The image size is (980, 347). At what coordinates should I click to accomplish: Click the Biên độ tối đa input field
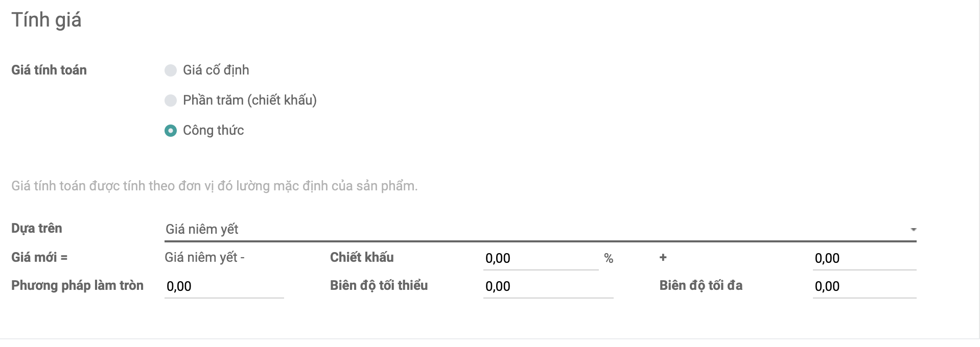(x=864, y=286)
